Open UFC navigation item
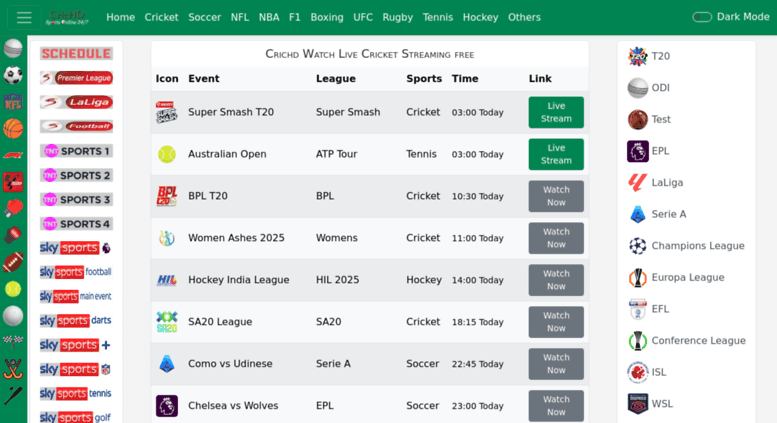 point(363,17)
